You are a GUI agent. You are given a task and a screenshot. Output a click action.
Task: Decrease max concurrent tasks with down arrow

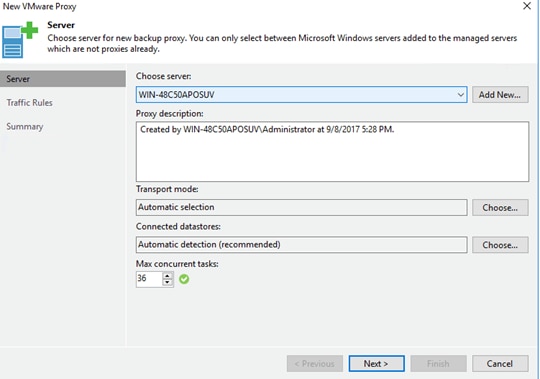pos(167,282)
